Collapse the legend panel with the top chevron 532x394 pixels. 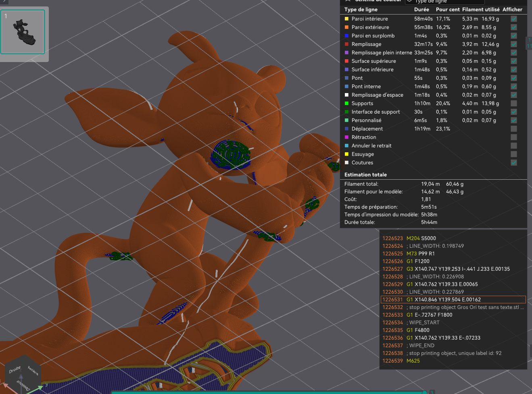348,1
